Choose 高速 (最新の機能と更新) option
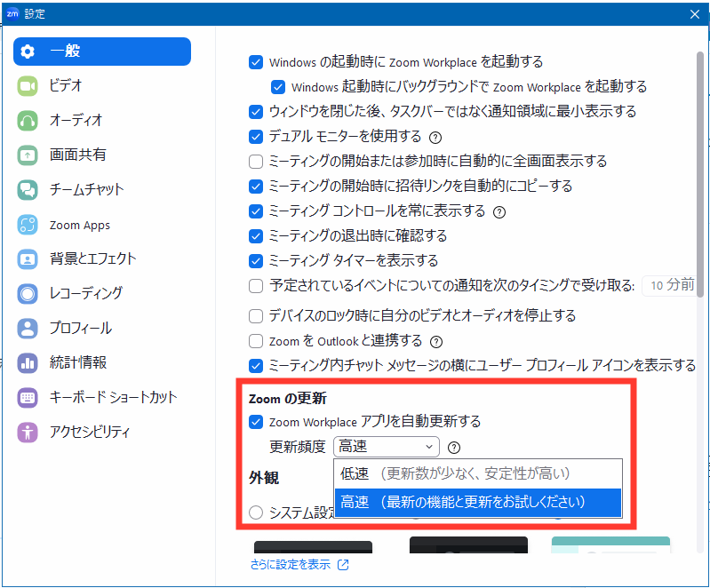This screenshot has width=710, height=588. point(478,503)
